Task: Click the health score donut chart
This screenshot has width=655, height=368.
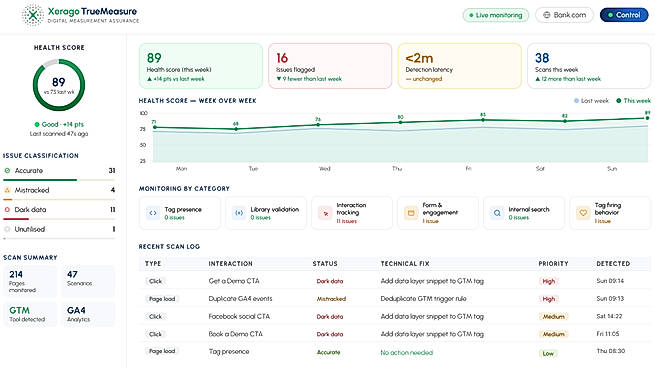Action: pyautogui.click(x=59, y=85)
